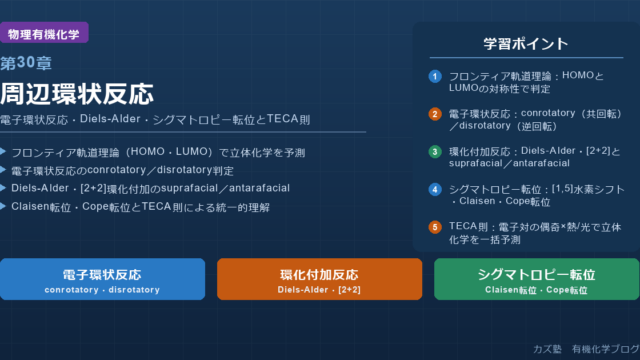640x360 pixels.
Task: Click point text TECA則：電子対の偶奇×熱/光
Action: [535, 233]
